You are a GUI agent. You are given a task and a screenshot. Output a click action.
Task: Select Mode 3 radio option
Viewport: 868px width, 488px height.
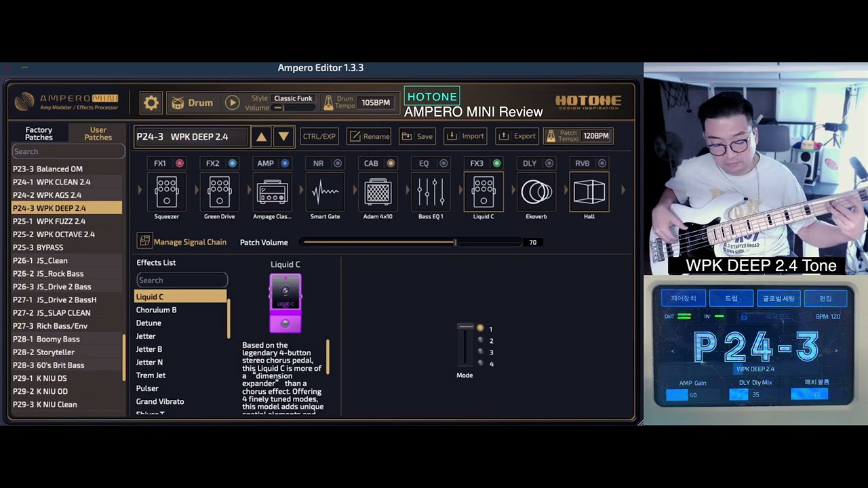pyautogui.click(x=480, y=352)
